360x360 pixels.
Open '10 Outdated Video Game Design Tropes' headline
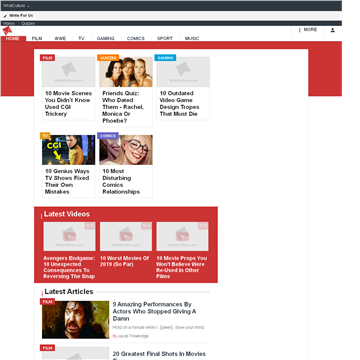[x=179, y=103]
